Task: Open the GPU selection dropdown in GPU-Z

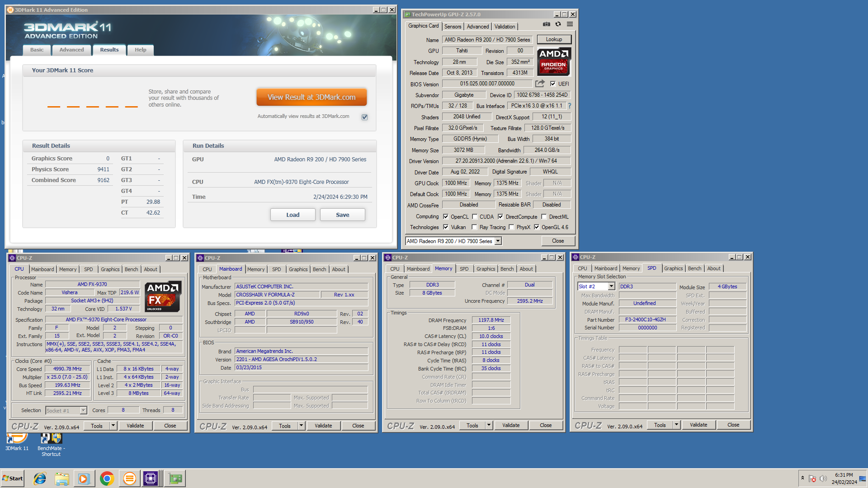Action: 498,241
